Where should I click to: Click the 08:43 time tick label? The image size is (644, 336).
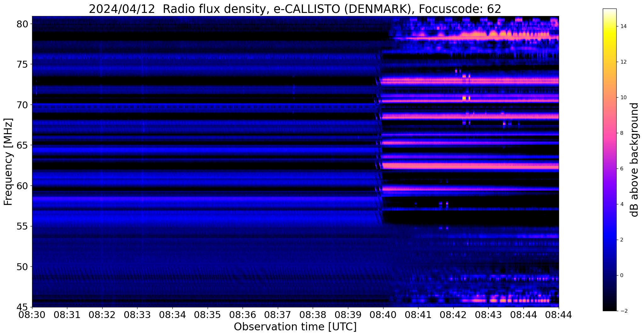[489, 314]
